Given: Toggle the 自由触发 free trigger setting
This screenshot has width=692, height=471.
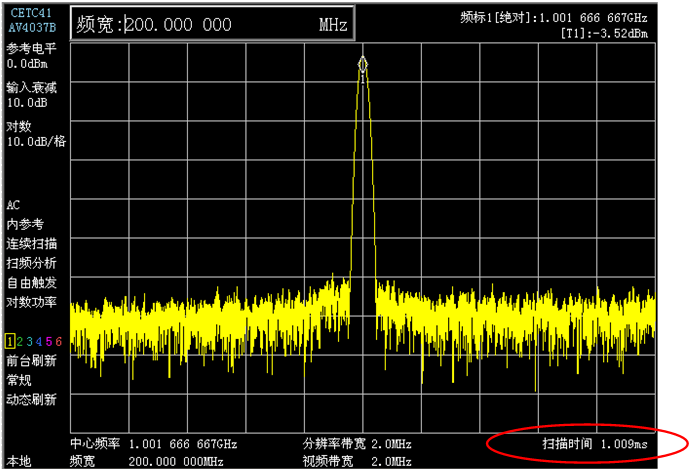Looking at the screenshot, I should pos(31,283).
